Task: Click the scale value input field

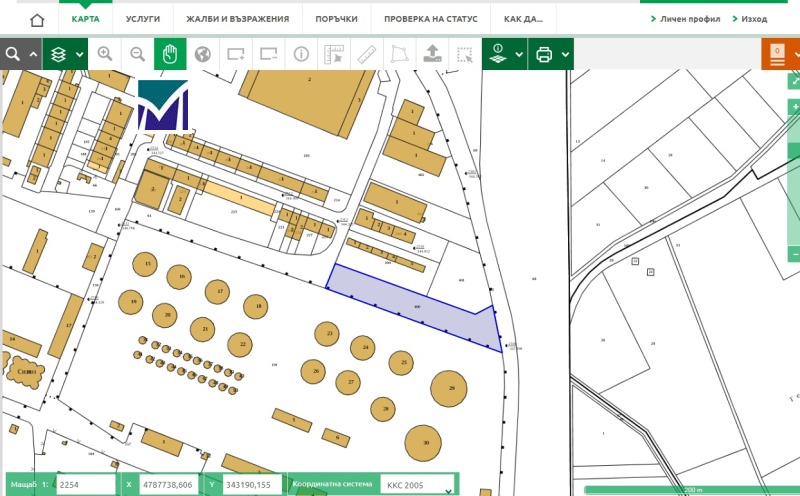Action: point(86,484)
